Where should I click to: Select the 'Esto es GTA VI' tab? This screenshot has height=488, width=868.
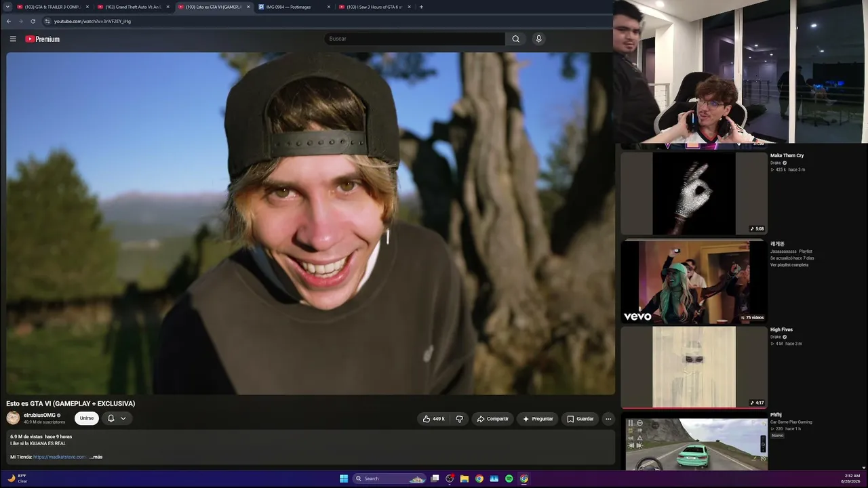click(213, 7)
